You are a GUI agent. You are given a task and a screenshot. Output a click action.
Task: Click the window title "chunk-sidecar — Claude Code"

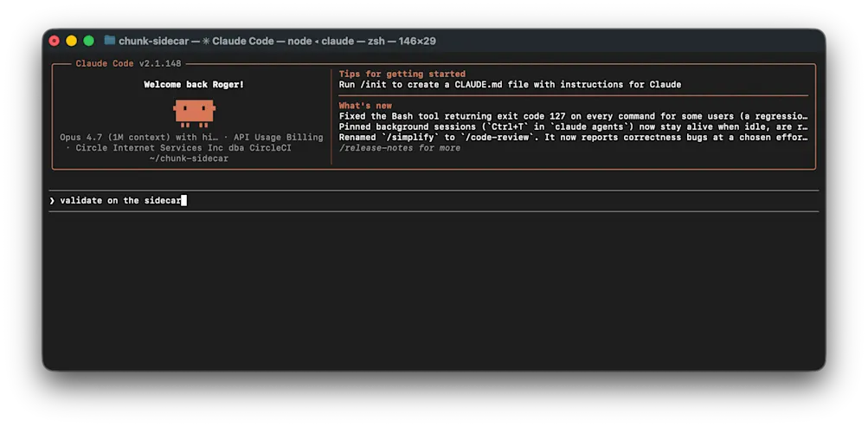tap(277, 41)
